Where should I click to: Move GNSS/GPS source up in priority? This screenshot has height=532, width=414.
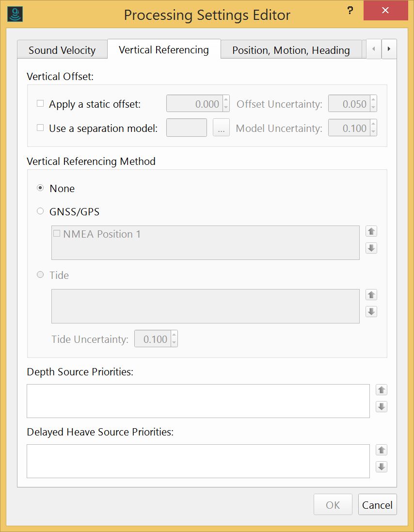(371, 231)
